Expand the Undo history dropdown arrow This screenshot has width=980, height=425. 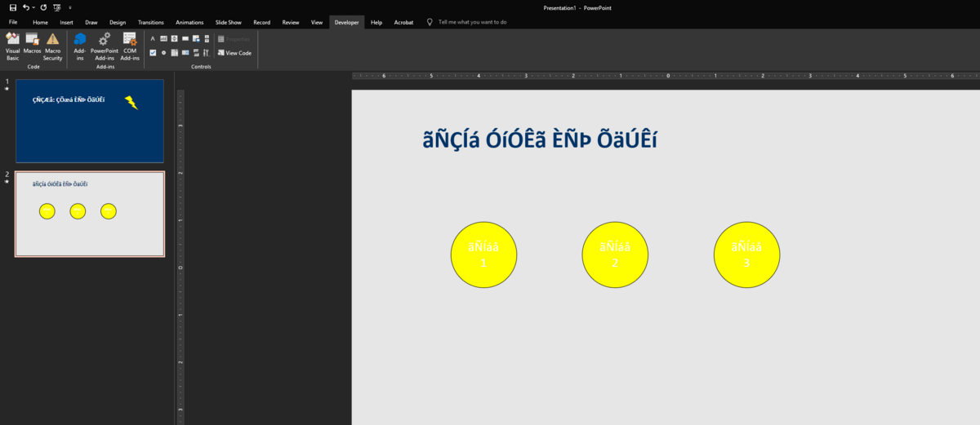tap(34, 7)
